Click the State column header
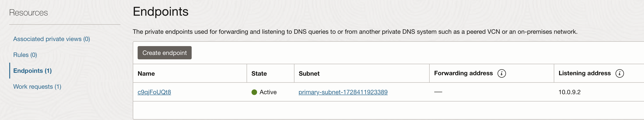Image resolution: width=644 pixels, height=120 pixels. (x=259, y=73)
